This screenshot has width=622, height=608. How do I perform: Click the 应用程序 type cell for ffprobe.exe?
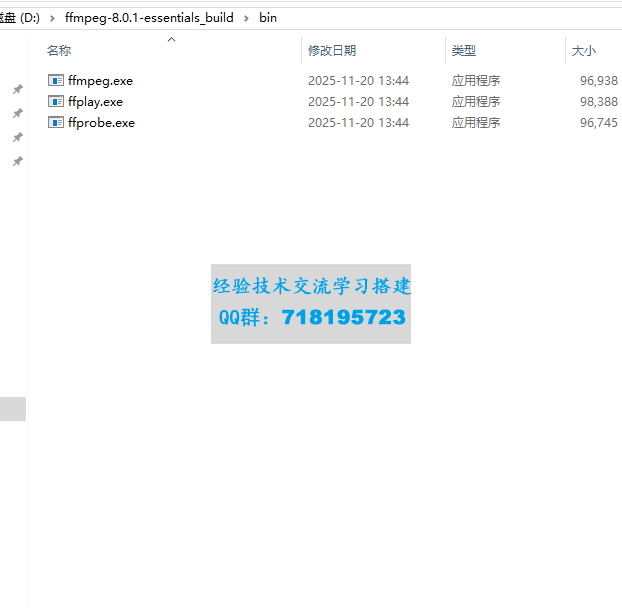476,123
